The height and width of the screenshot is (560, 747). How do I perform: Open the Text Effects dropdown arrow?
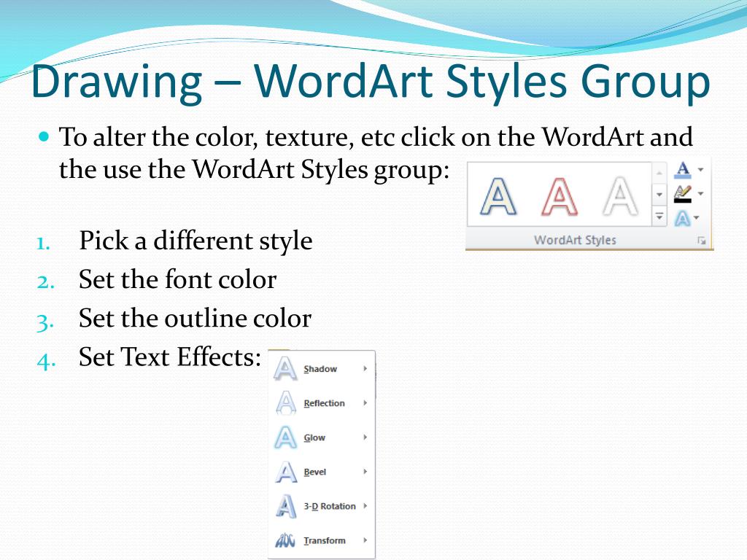(x=697, y=218)
